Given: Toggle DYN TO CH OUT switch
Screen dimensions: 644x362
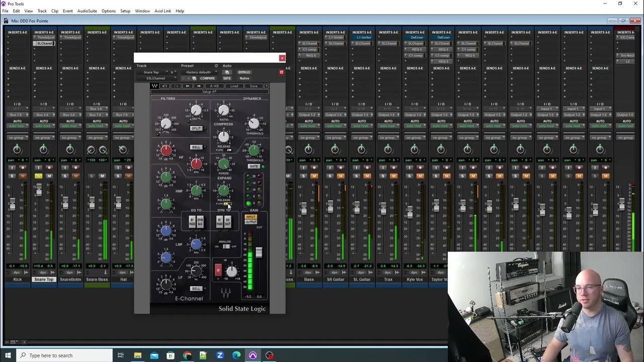Looking at the screenshot, I should (228, 222).
